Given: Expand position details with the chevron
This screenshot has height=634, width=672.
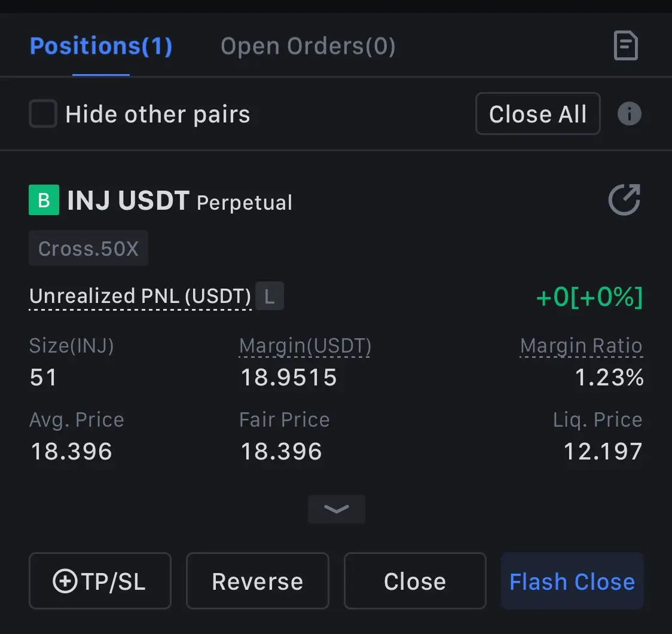Looking at the screenshot, I should pyautogui.click(x=337, y=509).
